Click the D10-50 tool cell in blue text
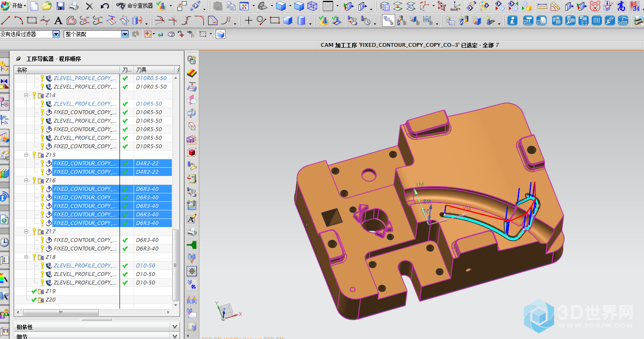The image size is (644, 339). [145, 266]
